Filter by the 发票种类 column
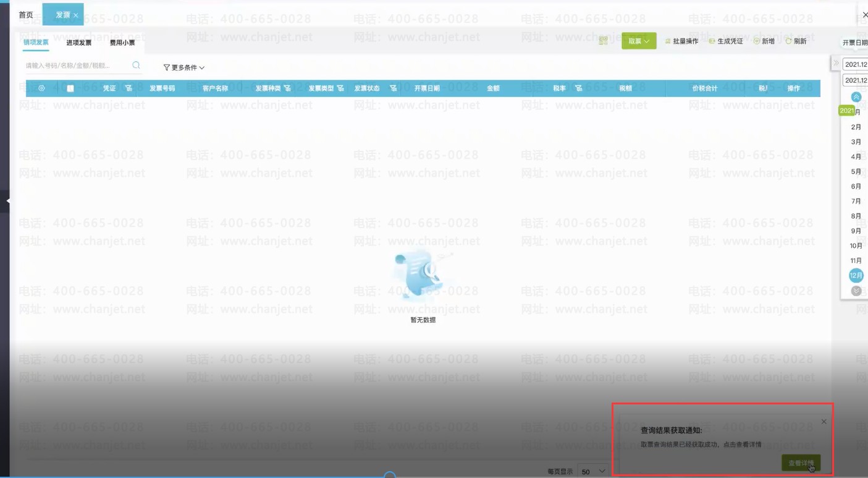868x478 pixels. pyautogui.click(x=287, y=88)
